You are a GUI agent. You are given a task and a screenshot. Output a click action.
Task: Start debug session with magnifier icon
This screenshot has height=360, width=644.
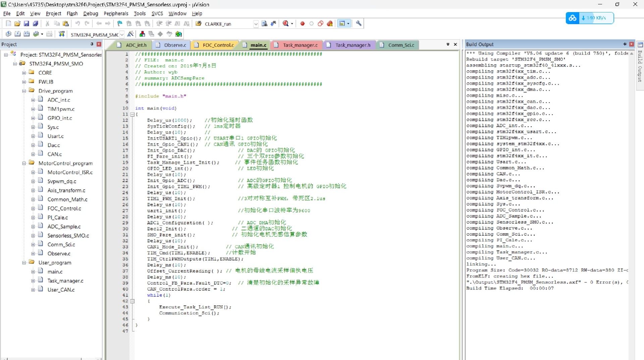[286, 23]
